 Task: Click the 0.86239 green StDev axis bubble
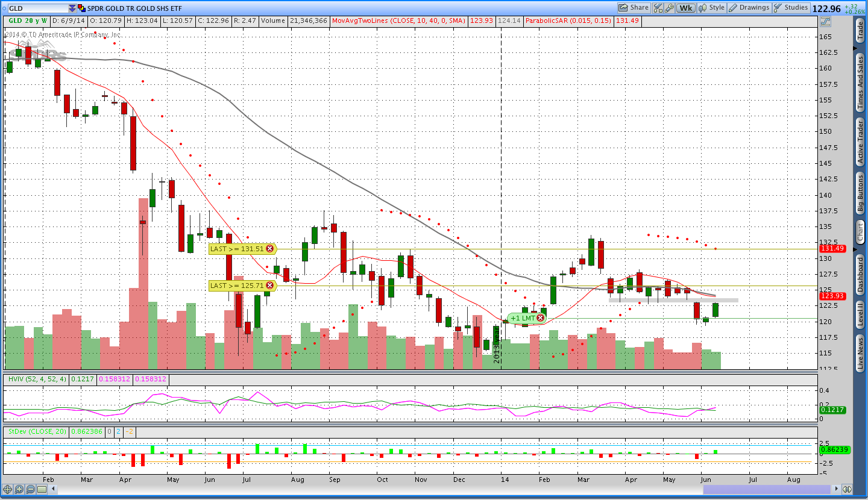pyautogui.click(x=834, y=450)
